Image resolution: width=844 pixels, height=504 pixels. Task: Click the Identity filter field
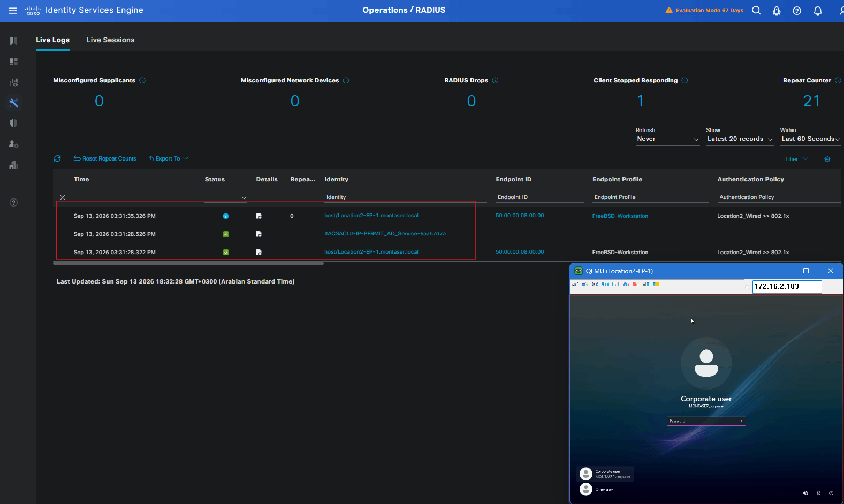click(406, 197)
